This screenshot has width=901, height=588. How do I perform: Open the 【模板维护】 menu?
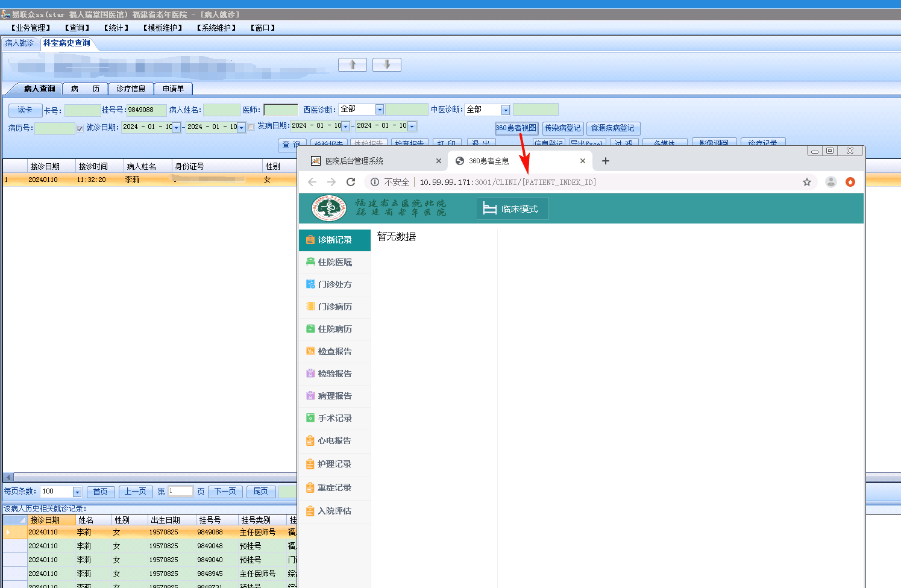[x=163, y=28]
